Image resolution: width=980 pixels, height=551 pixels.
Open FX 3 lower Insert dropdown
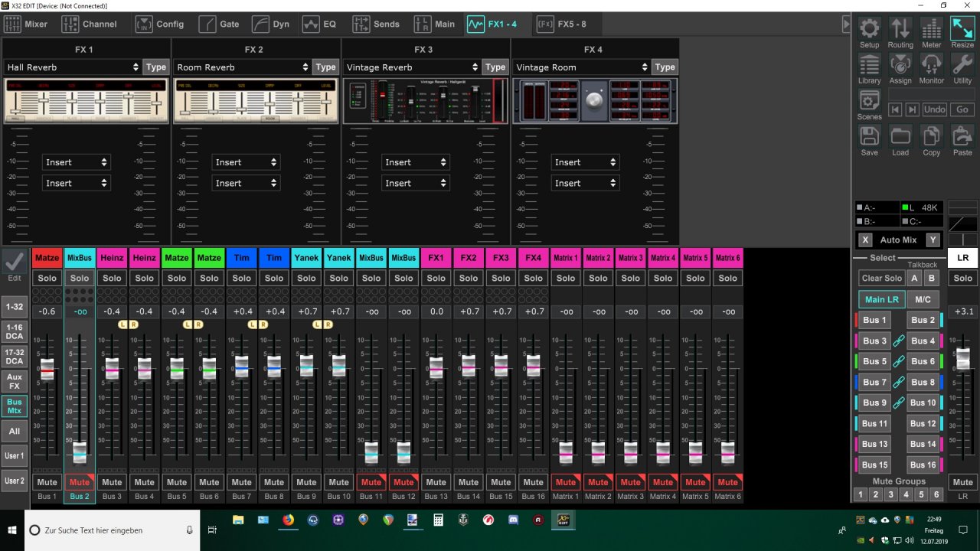coord(415,183)
